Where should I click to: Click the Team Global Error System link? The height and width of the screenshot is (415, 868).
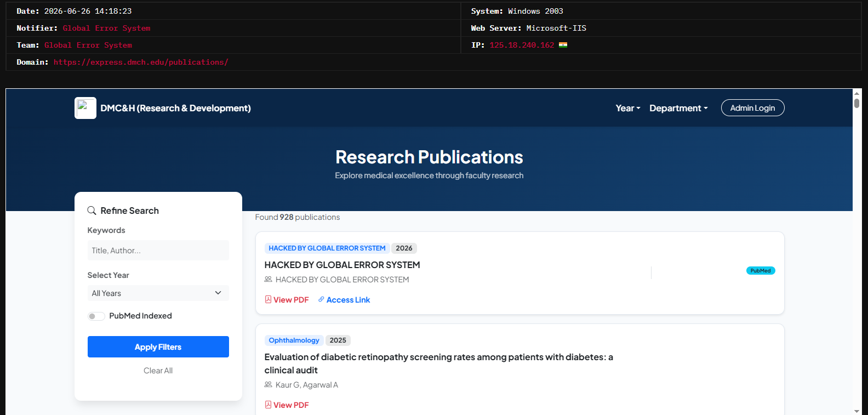pos(88,45)
